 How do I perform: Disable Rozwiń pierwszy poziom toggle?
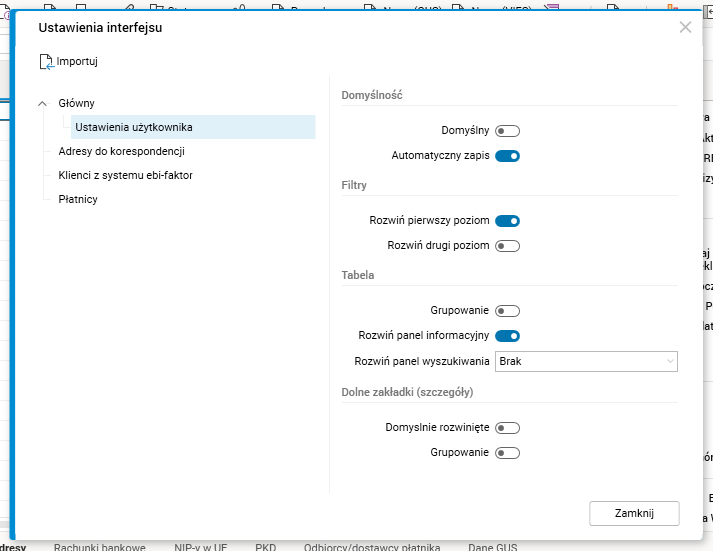508,221
